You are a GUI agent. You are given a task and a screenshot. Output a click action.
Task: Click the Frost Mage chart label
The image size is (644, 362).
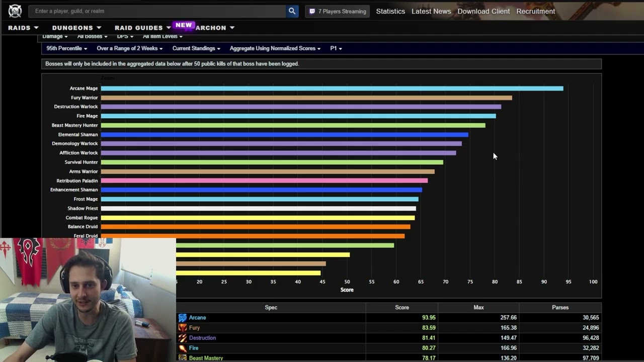point(86,199)
